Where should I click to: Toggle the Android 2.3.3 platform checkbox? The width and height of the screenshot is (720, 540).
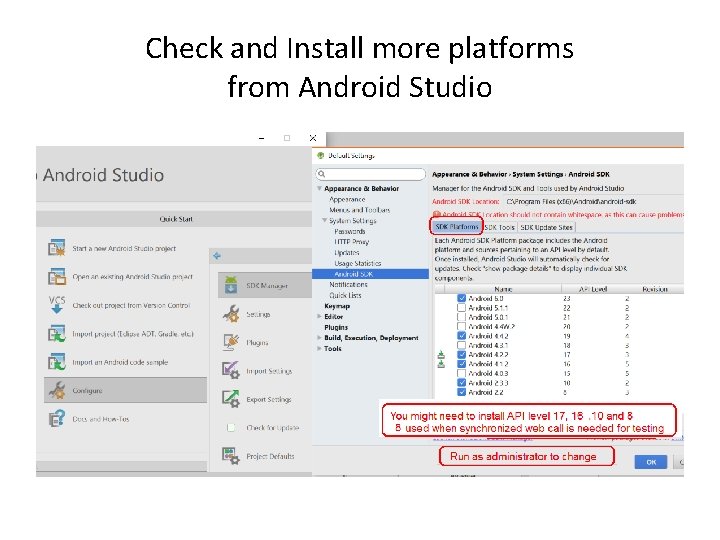click(x=461, y=382)
